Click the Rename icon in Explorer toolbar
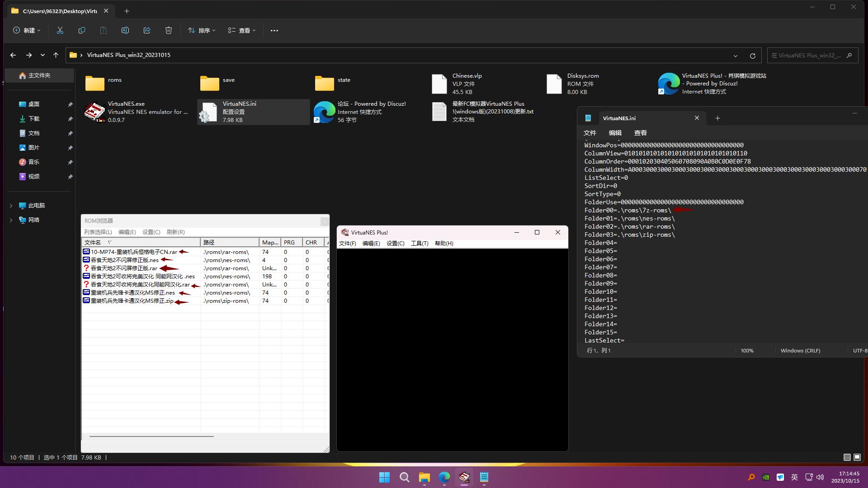The height and width of the screenshot is (488, 868). tap(125, 30)
